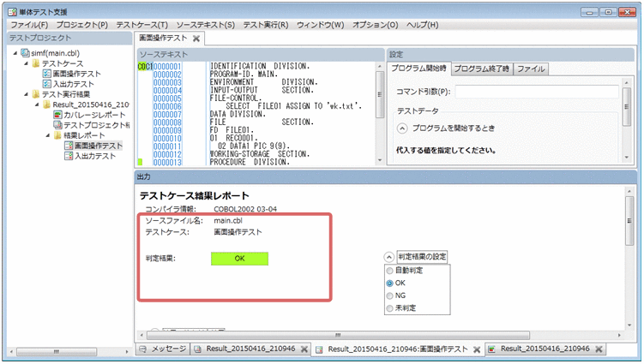644x364 pixels.
Task: Open the オプション(O) menu
Action: point(376,25)
